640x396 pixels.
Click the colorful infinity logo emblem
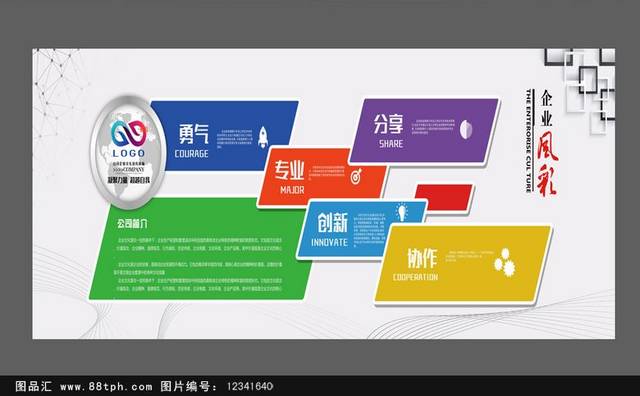click(128, 133)
